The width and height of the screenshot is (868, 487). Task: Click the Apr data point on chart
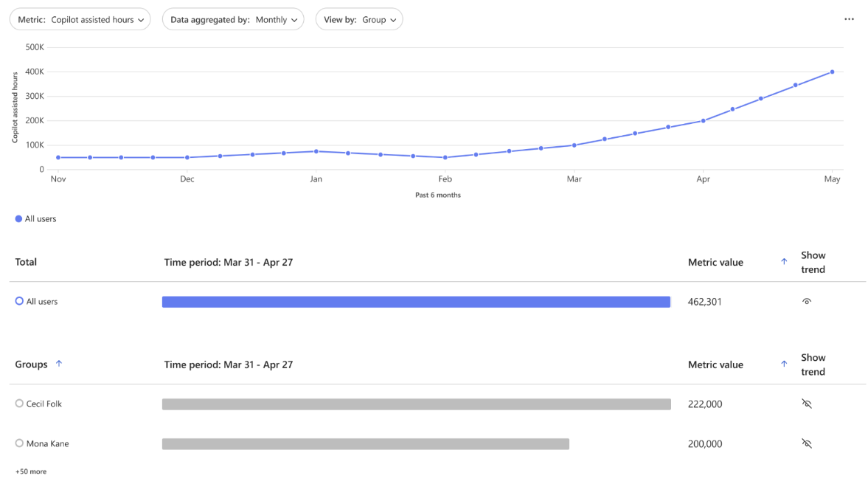tap(703, 121)
